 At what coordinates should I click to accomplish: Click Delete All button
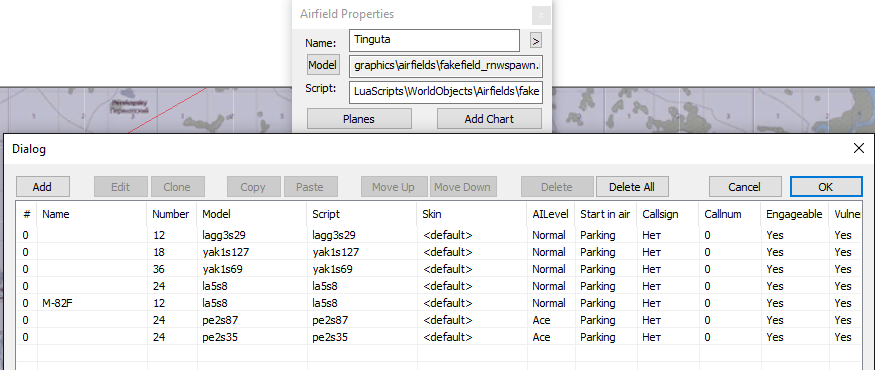point(632,187)
